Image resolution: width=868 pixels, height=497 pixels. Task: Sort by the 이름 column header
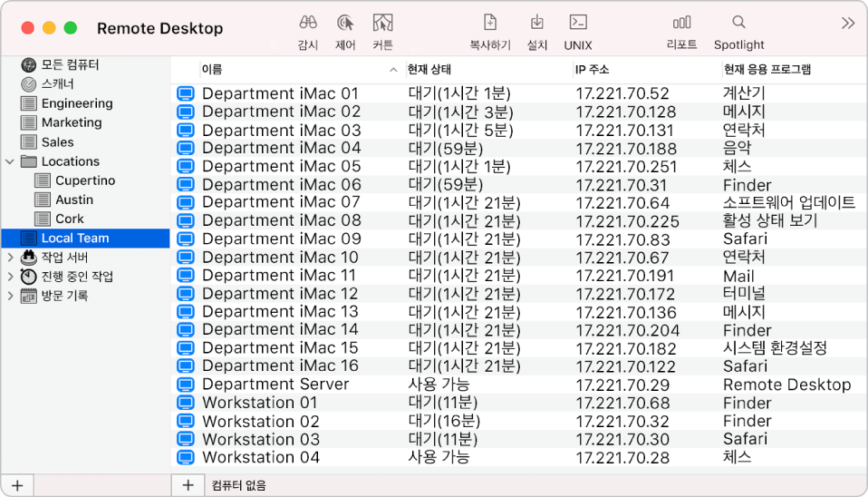(290, 69)
